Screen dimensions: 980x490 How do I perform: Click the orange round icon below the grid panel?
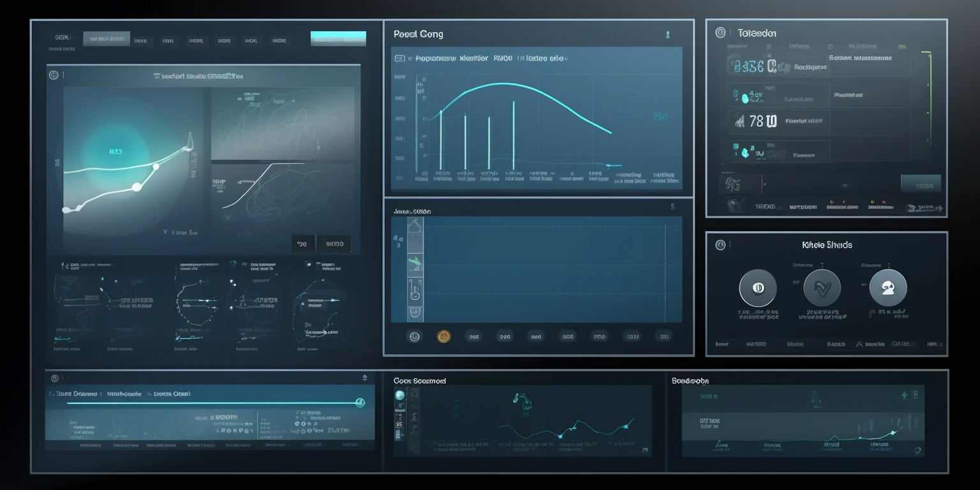(443, 336)
